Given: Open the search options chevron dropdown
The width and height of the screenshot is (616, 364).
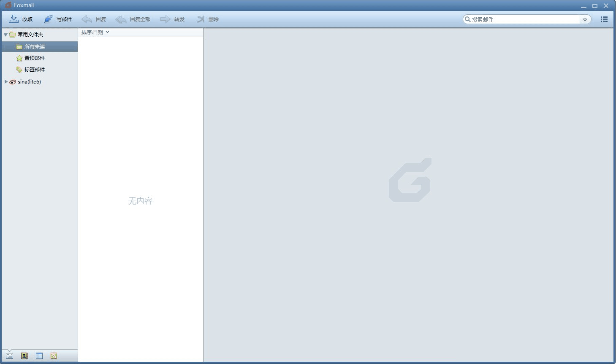Looking at the screenshot, I should tap(585, 19).
